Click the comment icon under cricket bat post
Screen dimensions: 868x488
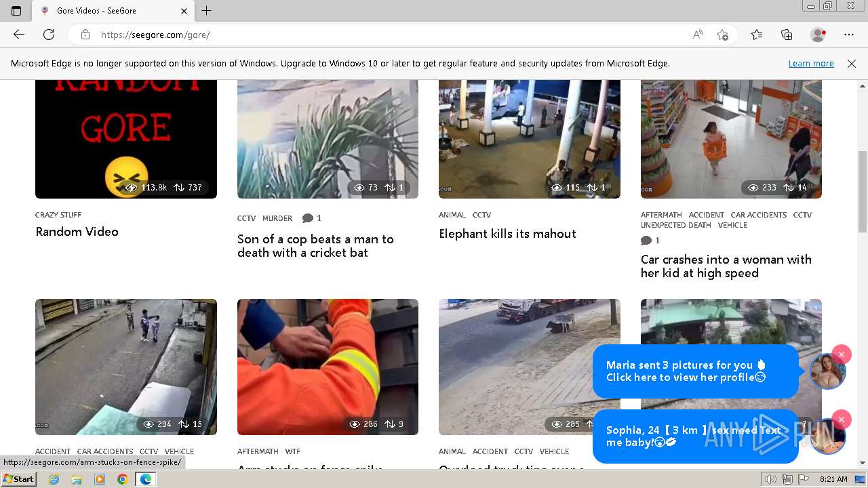(308, 218)
